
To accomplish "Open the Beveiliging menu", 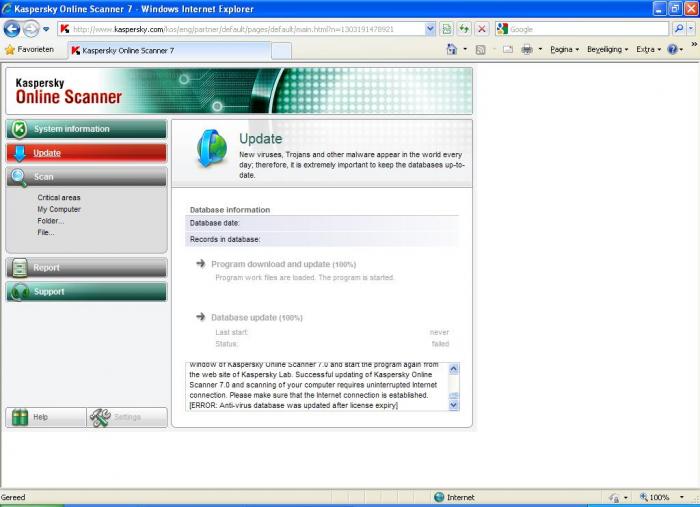I will [x=608, y=50].
